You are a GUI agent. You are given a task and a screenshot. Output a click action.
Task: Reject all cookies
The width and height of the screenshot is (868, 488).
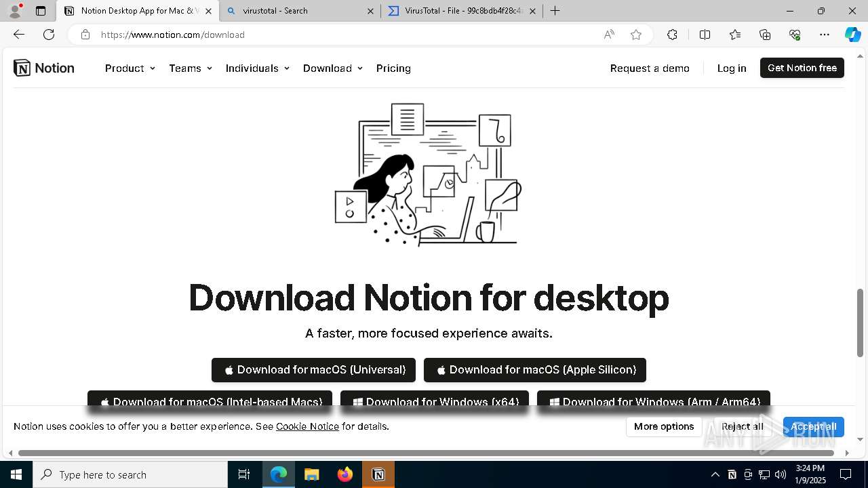[742, 426]
